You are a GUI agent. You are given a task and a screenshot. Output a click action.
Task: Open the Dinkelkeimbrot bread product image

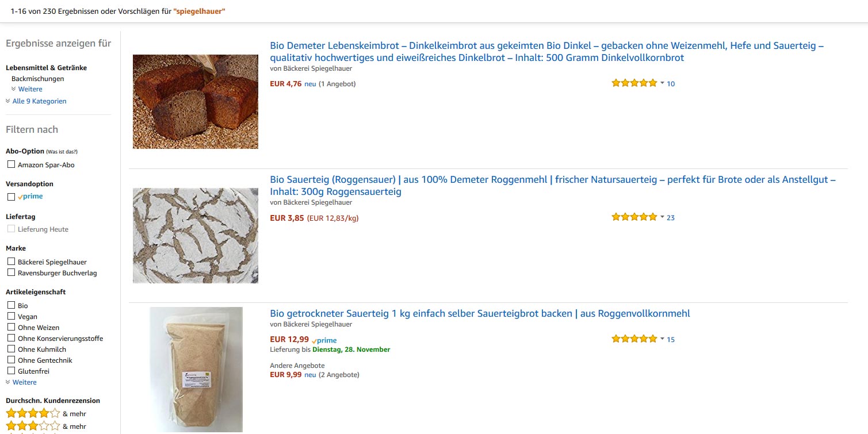tap(196, 102)
